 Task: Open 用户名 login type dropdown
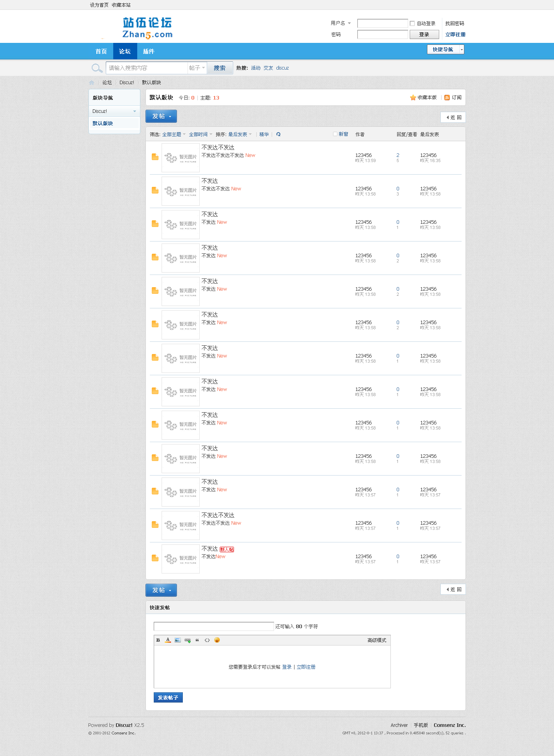tap(340, 23)
